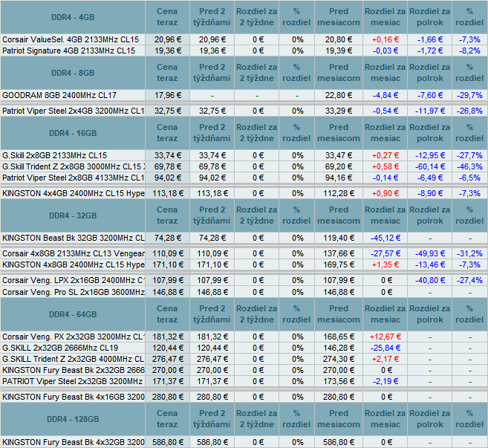Click Cena teraz header in DDR4 - 8GB section

tap(167, 72)
